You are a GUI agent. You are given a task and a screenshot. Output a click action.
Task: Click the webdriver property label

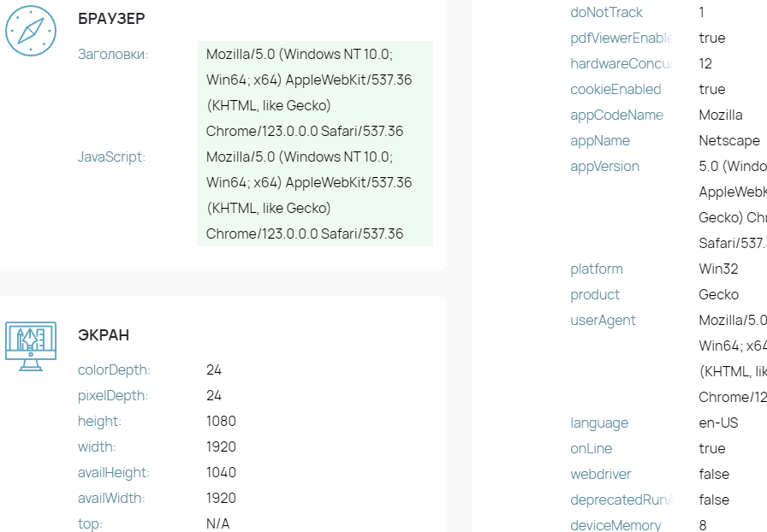(x=601, y=475)
